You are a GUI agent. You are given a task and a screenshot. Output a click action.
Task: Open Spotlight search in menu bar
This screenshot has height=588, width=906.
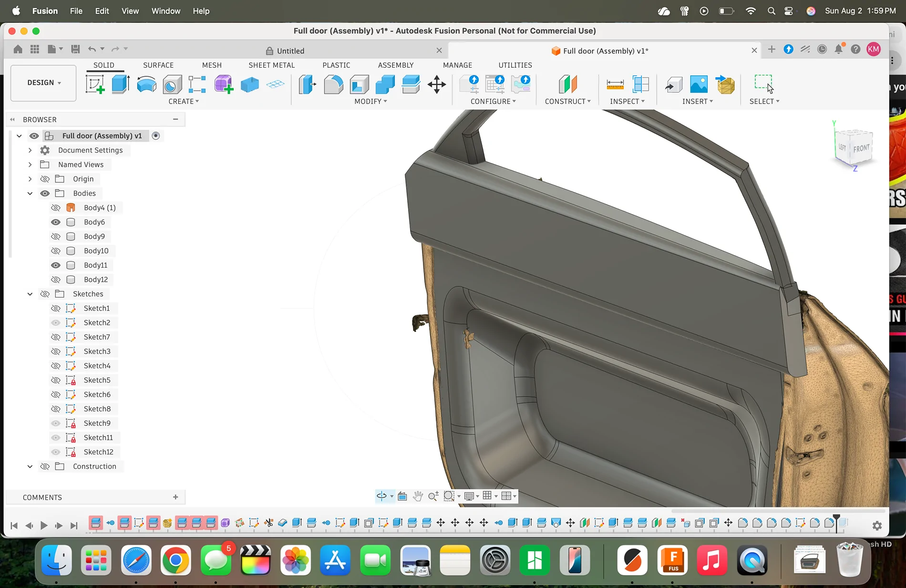point(771,11)
